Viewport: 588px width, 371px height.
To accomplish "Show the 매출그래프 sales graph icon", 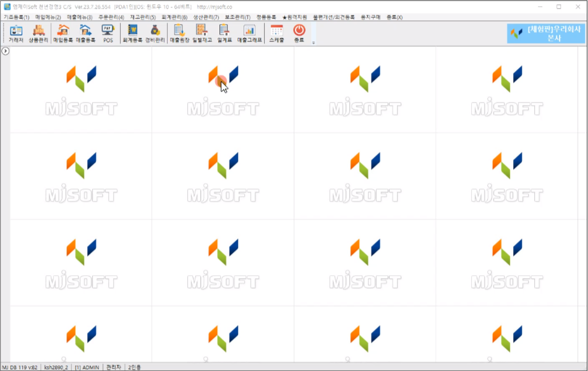I will pos(249,33).
